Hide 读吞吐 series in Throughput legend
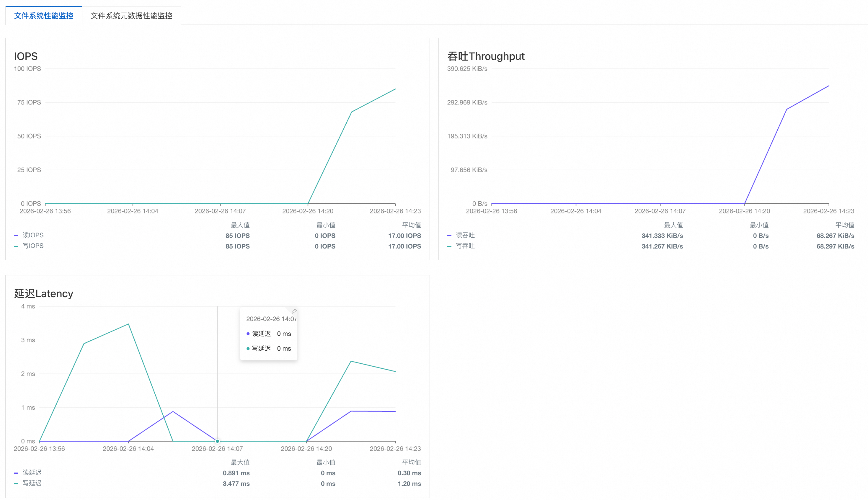The height and width of the screenshot is (500, 868). coord(465,235)
